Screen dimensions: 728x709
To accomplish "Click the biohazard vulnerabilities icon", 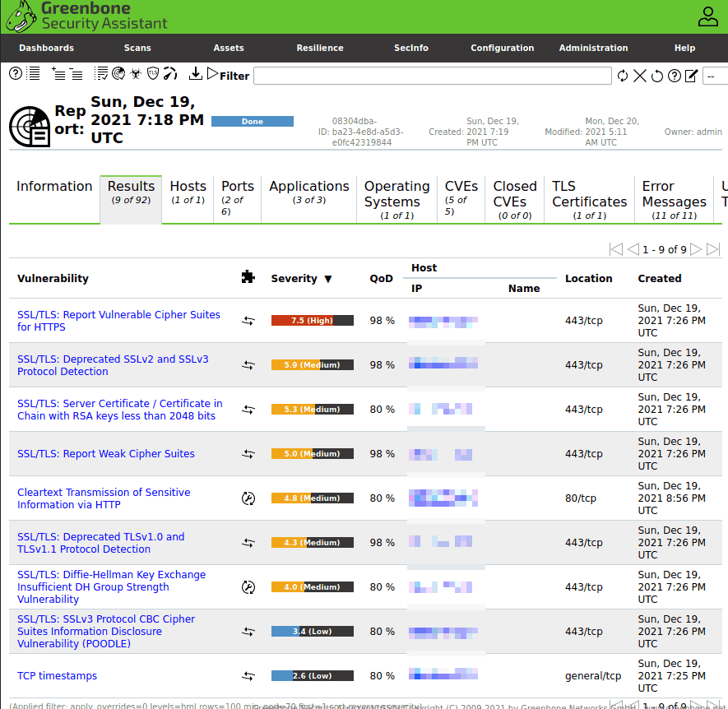I will point(136,75).
